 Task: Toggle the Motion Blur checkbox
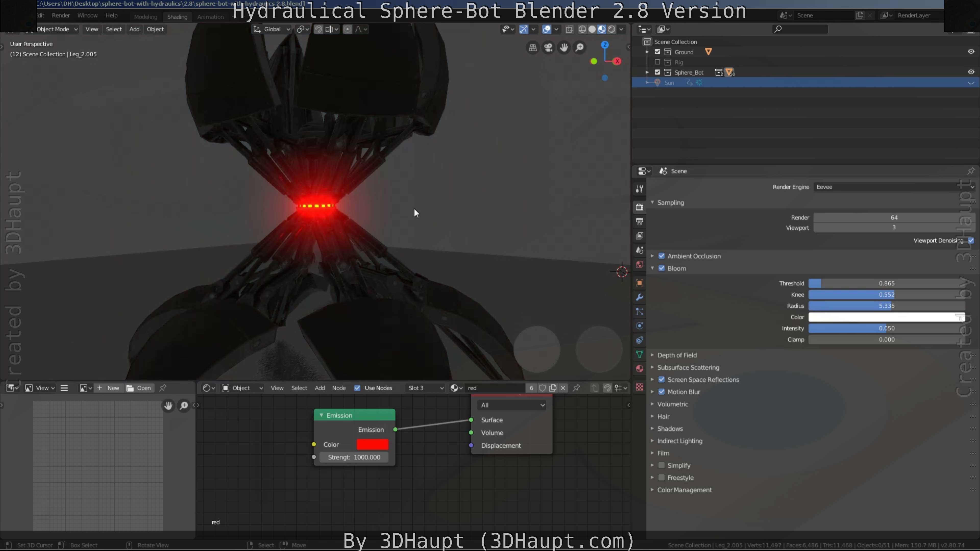(661, 392)
